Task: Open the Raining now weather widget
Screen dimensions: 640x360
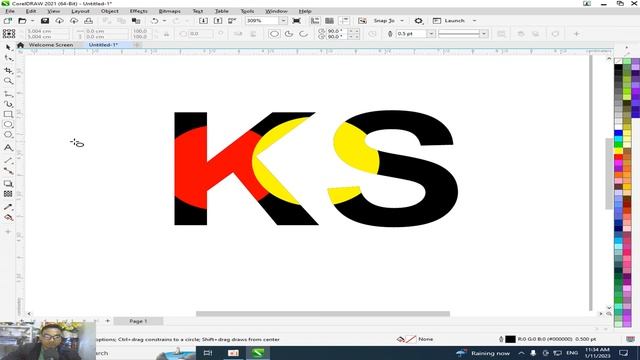Action: [x=484, y=353]
